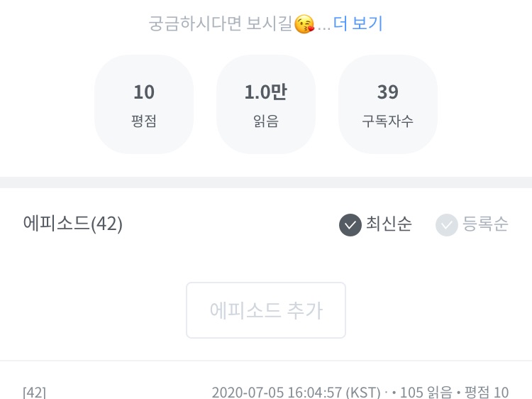This screenshot has width=532, height=399.
Task: Click the 평점 10 episode rating
Action: [x=487, y=393]
